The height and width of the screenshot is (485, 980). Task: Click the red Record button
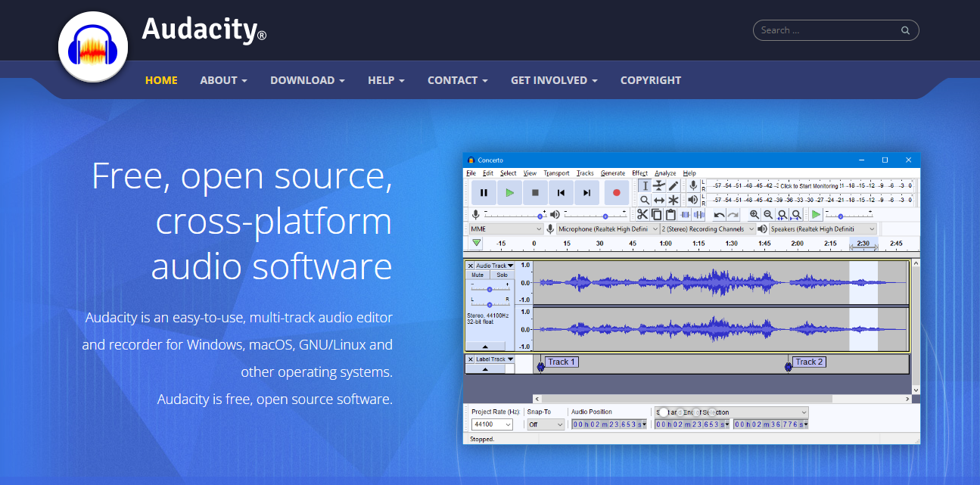(x=616, y=192)
